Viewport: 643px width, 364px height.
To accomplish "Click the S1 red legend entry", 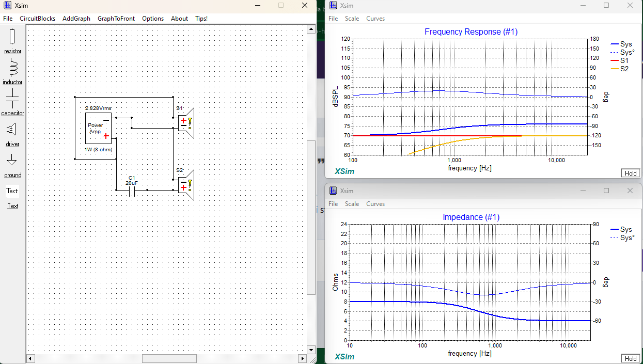I will [620, 60].
